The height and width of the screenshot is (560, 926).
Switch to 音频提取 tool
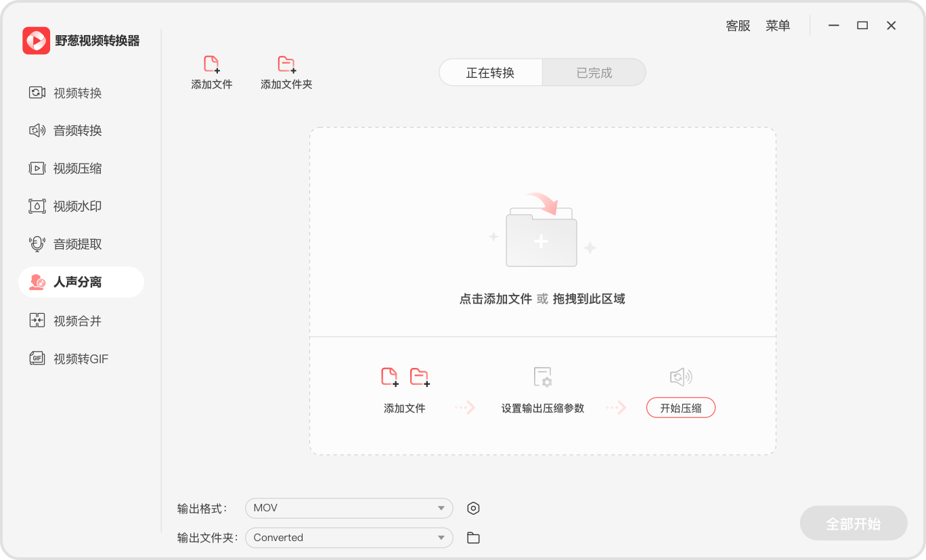click(77, 244)
